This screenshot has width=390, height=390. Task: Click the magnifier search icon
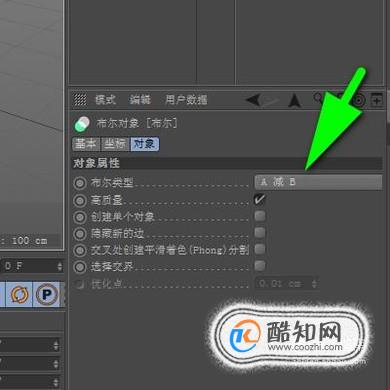tap(318, 98)
